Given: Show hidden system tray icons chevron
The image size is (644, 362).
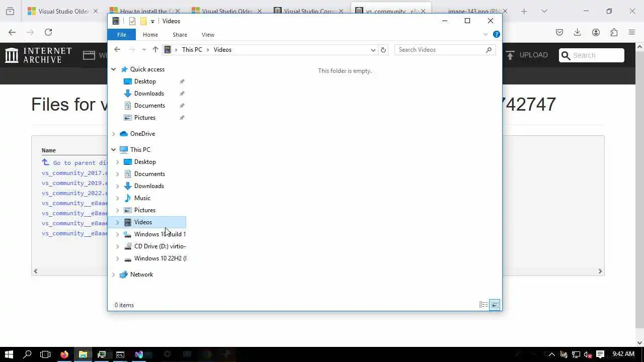Looking at the screenshot, I should pos(552,354).
